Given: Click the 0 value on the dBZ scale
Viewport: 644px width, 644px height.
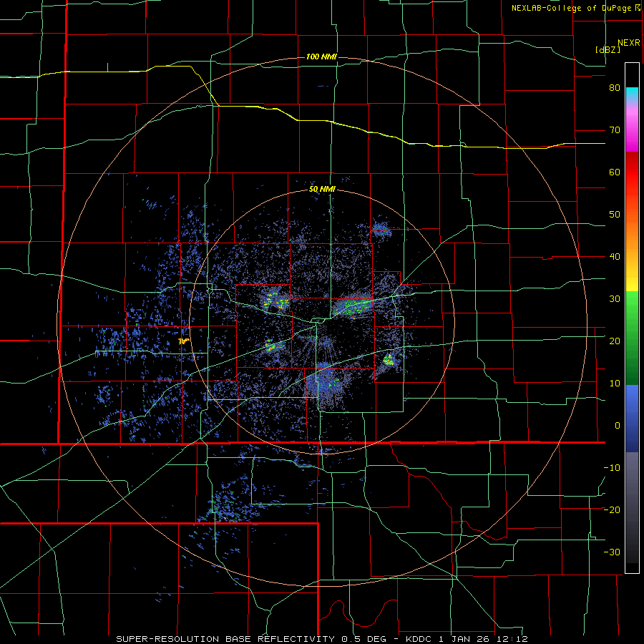Looking at the screenshot, I should click(x=618, y=426).
